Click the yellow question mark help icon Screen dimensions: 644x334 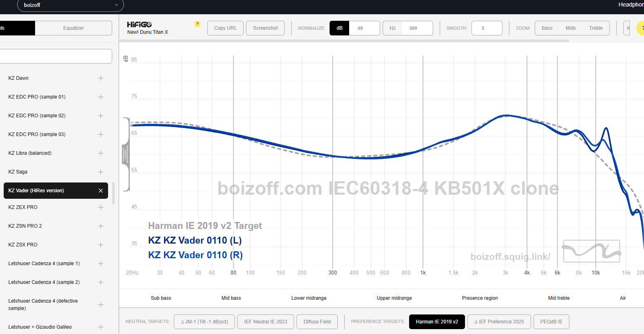pos(197,24)
